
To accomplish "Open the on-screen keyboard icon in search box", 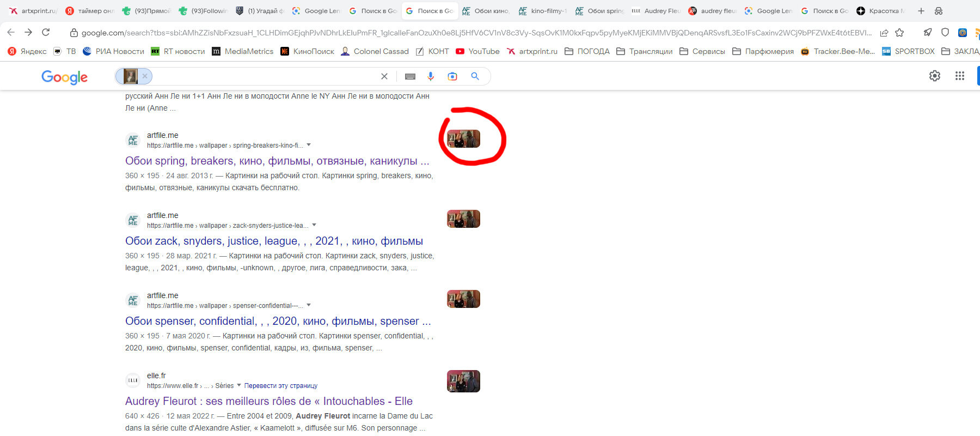I will pyautogui.click(x=411, y=76).
